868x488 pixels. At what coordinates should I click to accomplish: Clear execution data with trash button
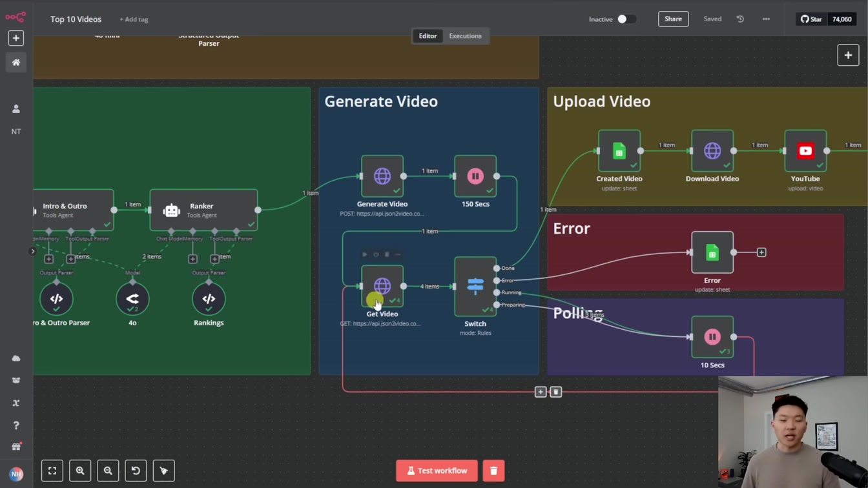493,471
